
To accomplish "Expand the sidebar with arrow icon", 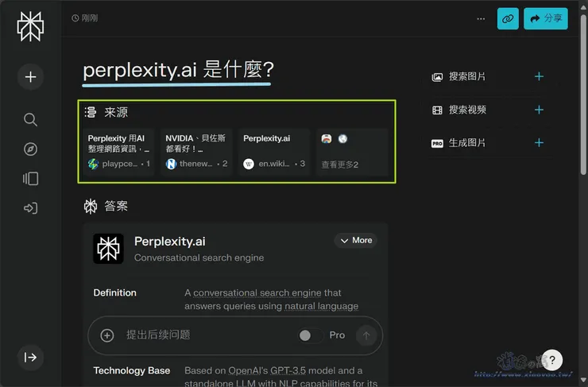I will (x=30, y=357).
